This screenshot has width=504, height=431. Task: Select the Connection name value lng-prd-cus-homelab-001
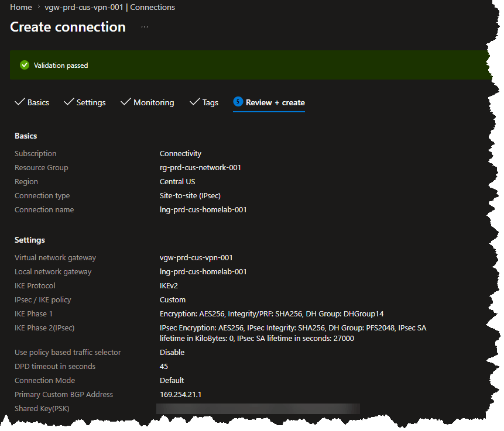(x=203, y=210)
